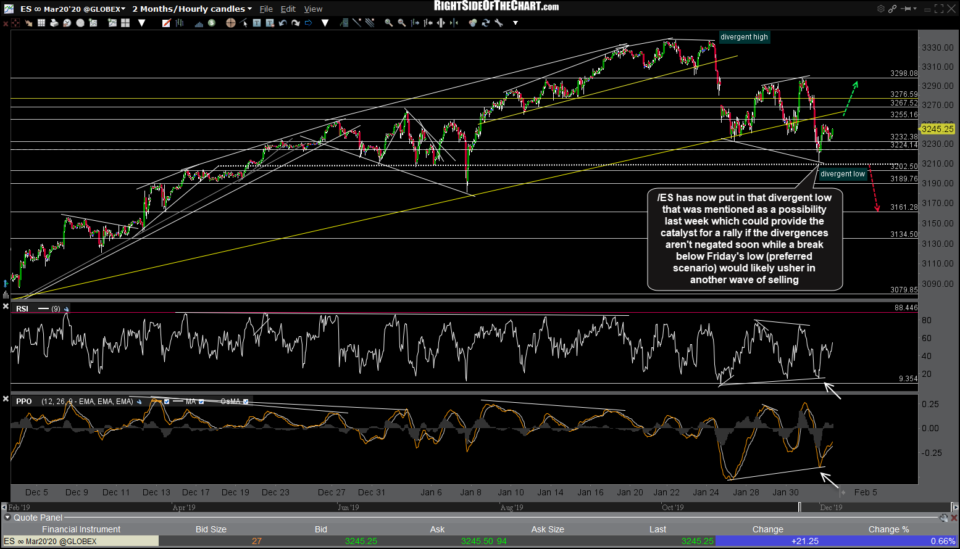The width and height of the screenshot is (960, 549).
Task: Expand the second white toolbar dropdown arrow
Action: [x=324, y=23]
